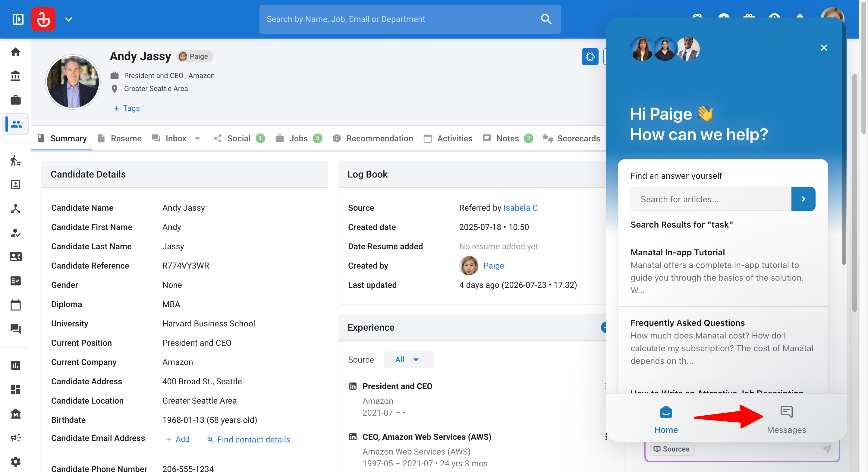Open the reports bar chart icon
Viewport: 868px width, 472px height.
coord(15,366)
